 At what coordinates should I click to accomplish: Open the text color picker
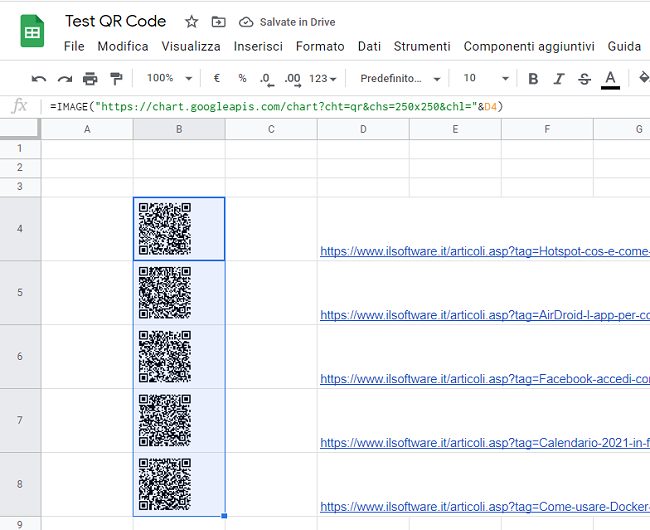click(610, 79)
